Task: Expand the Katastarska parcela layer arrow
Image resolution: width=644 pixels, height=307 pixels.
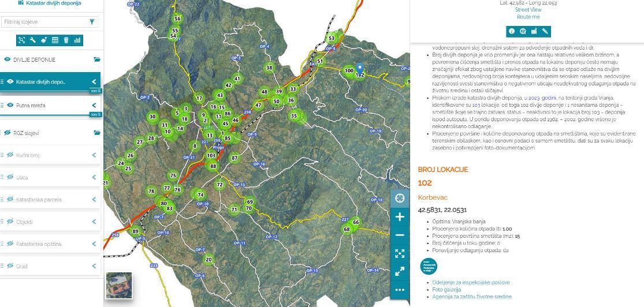Action: (x=94, y=200)
